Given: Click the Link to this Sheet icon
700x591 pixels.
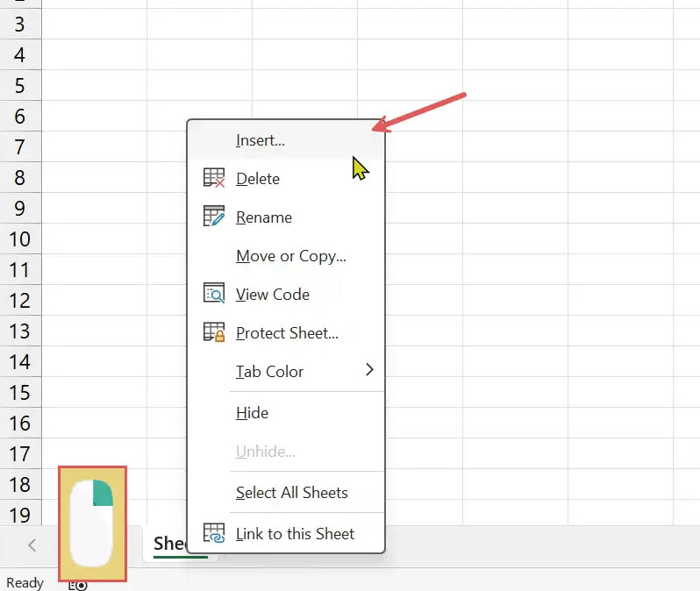Looking at the screenshot, I should click(x=214, y=533).
